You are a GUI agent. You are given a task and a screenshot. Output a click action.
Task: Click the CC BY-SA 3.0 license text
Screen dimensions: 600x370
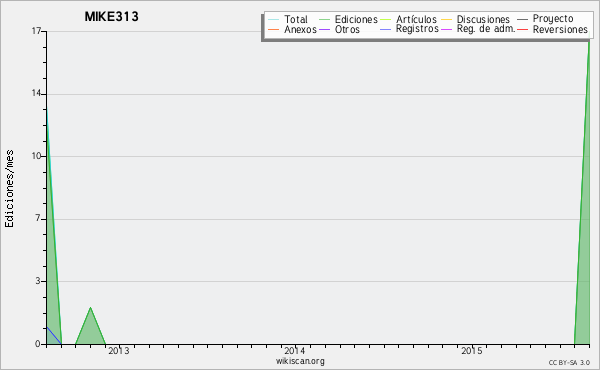tap(569, 363)
